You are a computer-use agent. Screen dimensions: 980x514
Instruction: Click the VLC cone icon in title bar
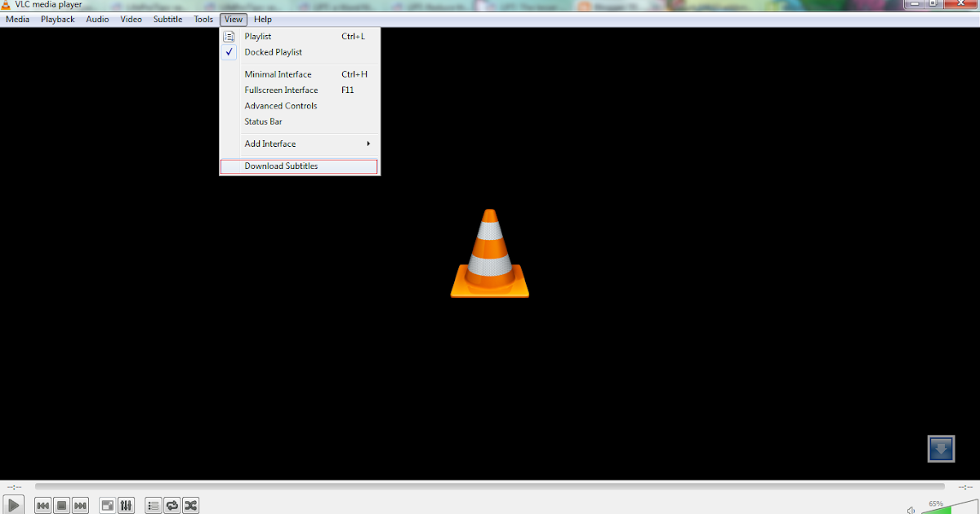click(7, 4)
